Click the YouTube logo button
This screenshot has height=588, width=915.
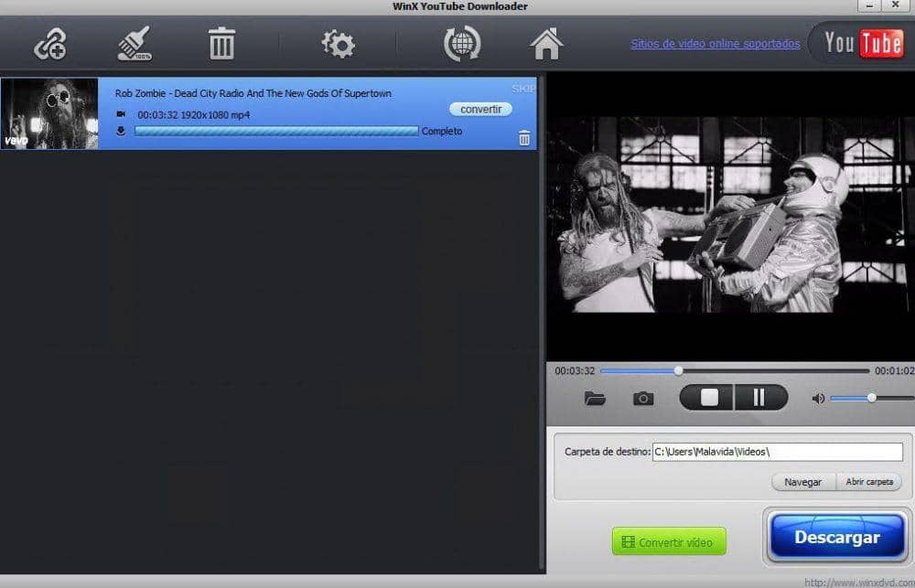(x=862, y=43)
